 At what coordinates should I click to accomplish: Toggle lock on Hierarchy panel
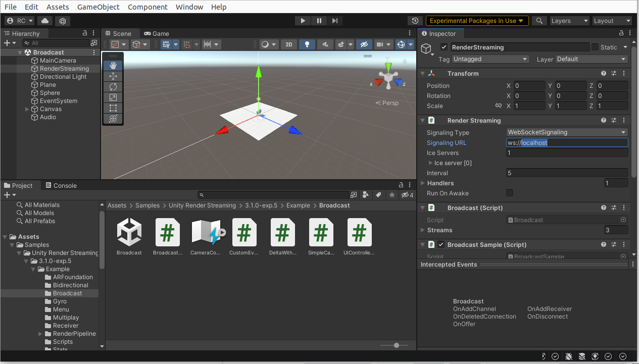pos(85,33)
